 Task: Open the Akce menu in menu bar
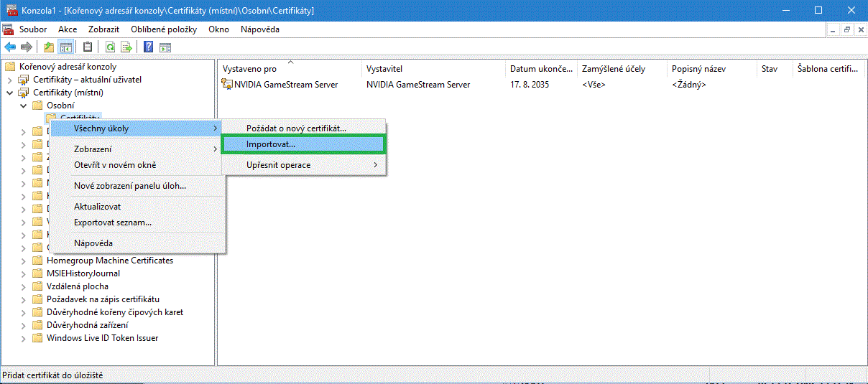click(68, 29)
